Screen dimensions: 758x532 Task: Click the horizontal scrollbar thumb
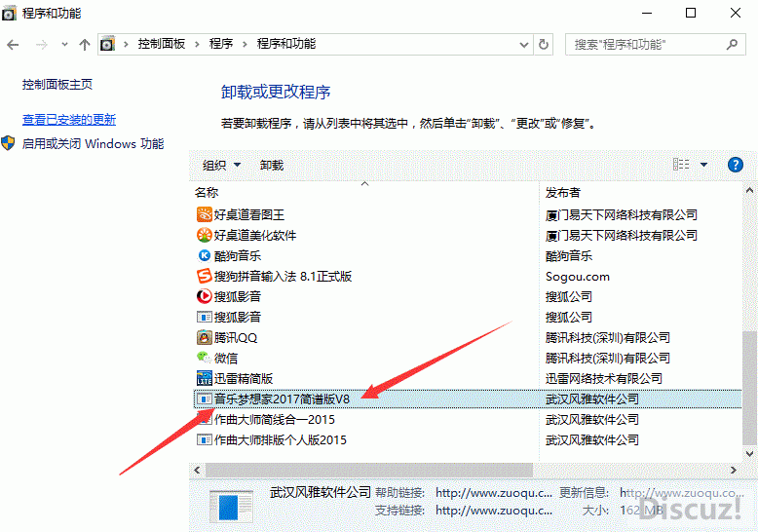coord(369,470)
